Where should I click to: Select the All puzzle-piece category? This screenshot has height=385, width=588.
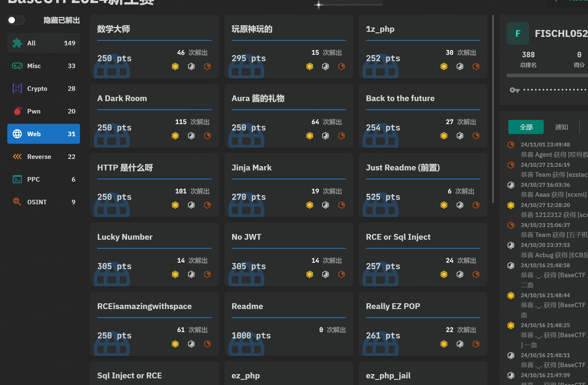pyautogui.click(x=44, y=43)
